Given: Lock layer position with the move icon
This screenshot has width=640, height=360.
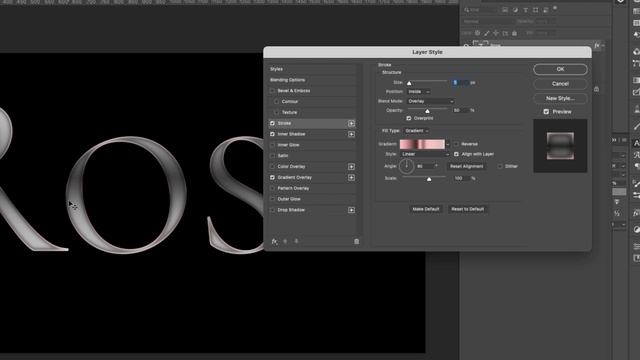Looking at the screenshot, I should (496, 33).
